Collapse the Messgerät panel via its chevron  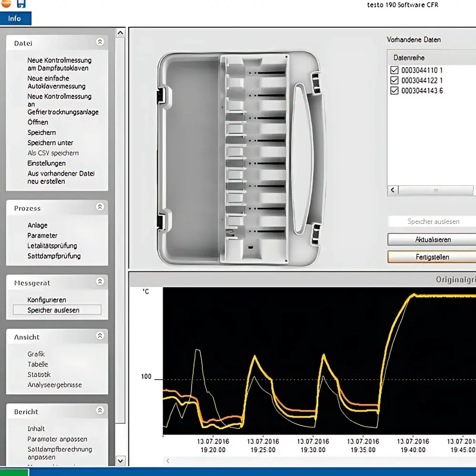pos(100,281)
